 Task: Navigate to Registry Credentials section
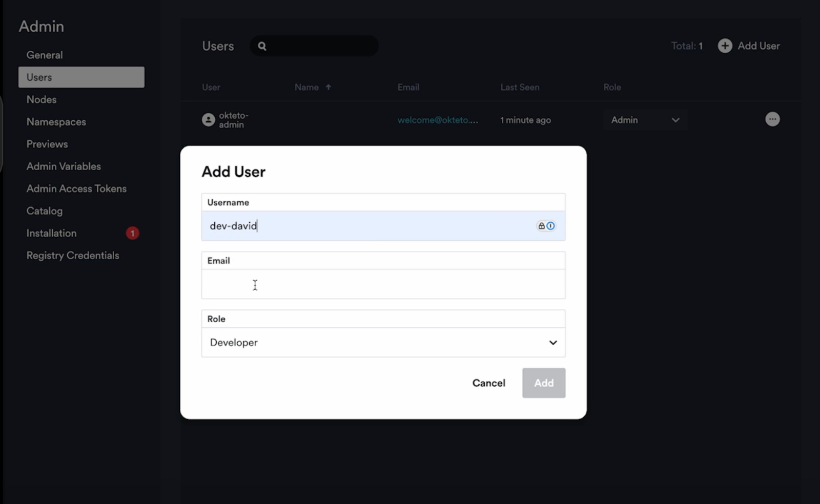(x=72, y=255)
